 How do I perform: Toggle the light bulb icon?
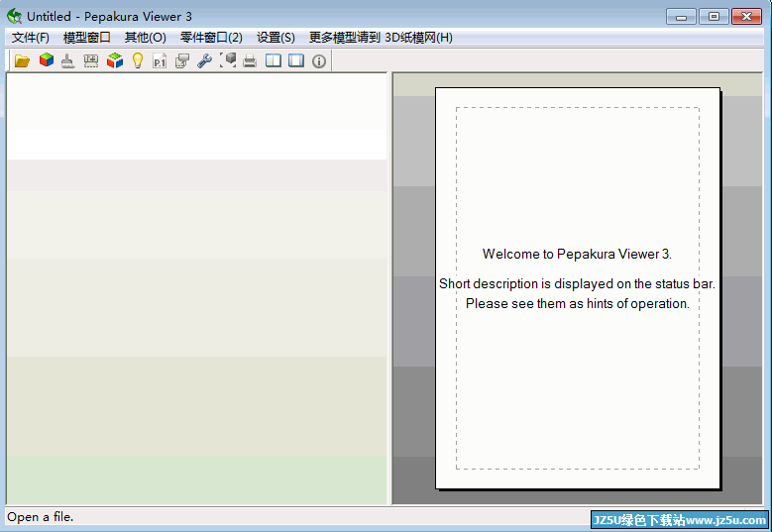point(138,60)
